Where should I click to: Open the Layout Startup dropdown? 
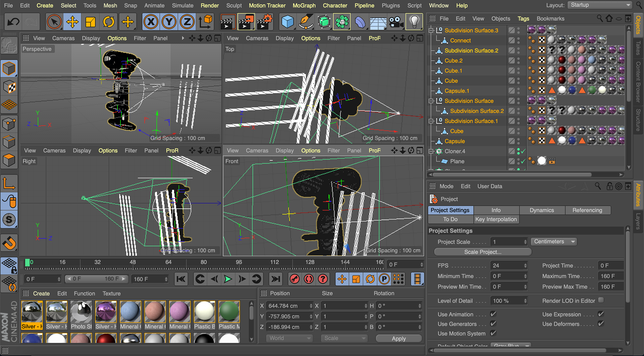(x=599, y=5)
